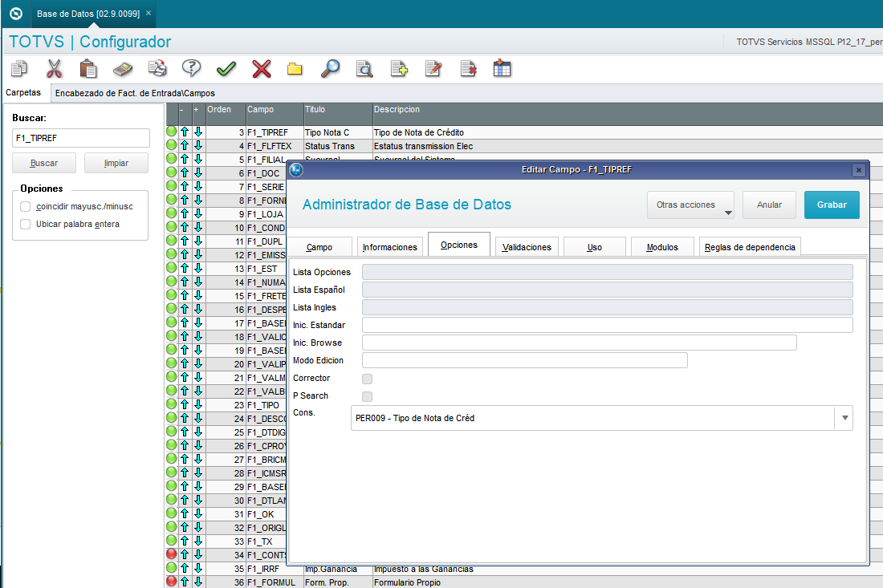Image resolution: width=883 pixels, height=588 pixels.
Task: Click the view document magnifier icon
Action: coord(364,69)
